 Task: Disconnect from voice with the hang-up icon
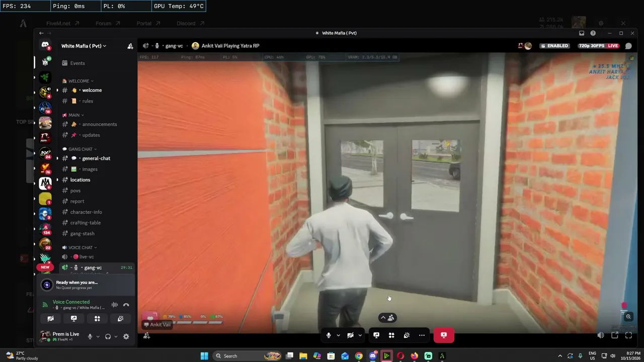coord(126,305)
